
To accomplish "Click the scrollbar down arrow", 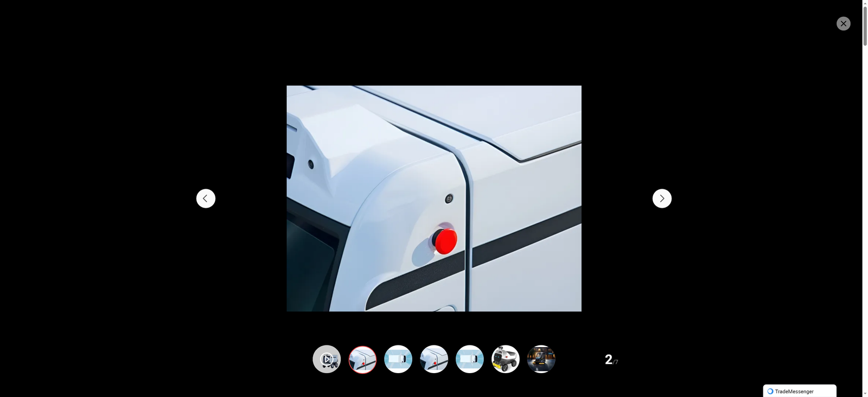I will (865, 393).
